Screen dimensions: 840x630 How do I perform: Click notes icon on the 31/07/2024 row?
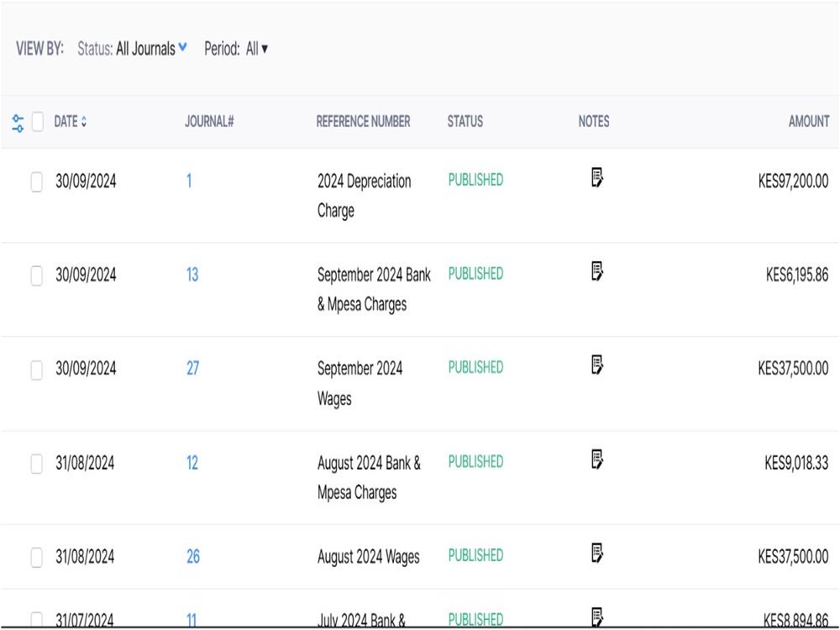[x=596, y=617]
